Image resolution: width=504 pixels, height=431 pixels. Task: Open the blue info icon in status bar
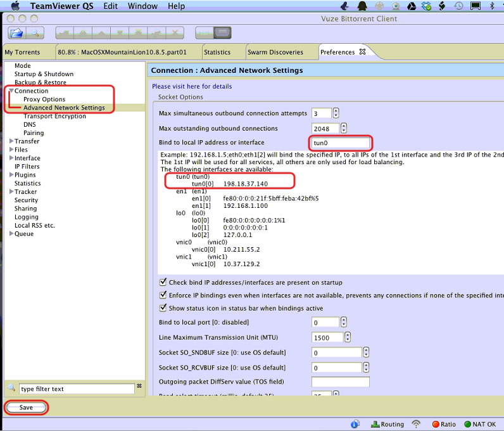pyautogui.click(x=355, y=424)
